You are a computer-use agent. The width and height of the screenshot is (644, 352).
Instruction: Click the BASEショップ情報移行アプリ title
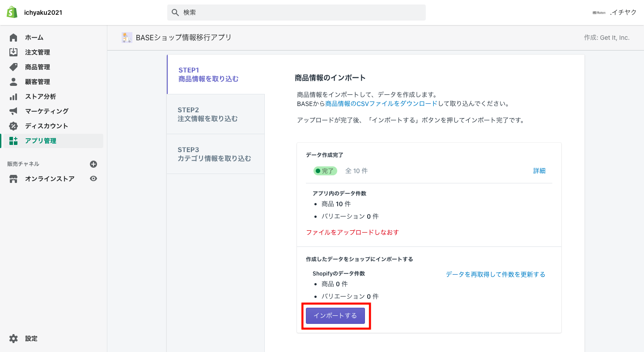pyautogui.click(x=184, y=38)
